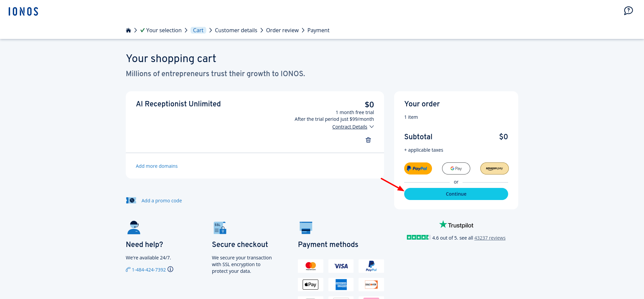Click the 'Your order' heading
The height and width of the screenshot is (299, 644).
point(422,104)
